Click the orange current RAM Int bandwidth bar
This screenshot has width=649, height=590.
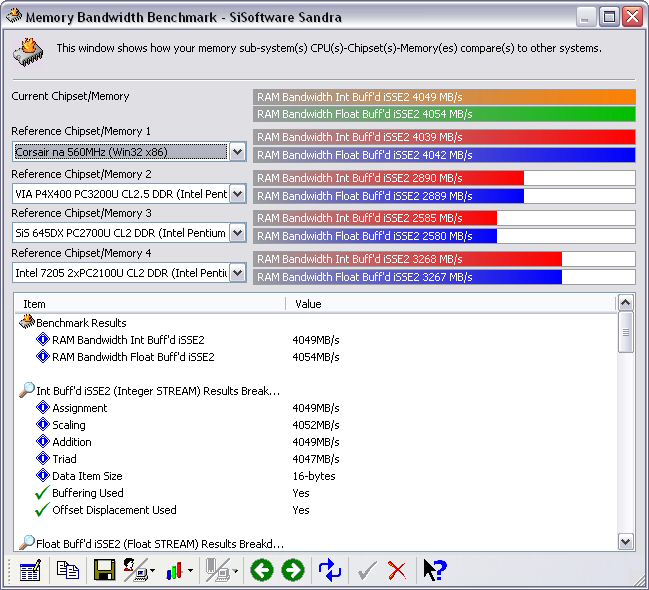point(444,97)
